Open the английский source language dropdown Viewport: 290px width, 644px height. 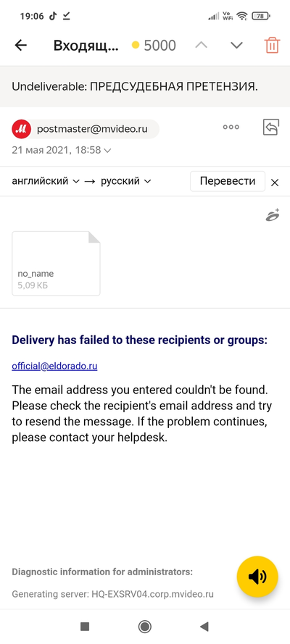[45, 181]
